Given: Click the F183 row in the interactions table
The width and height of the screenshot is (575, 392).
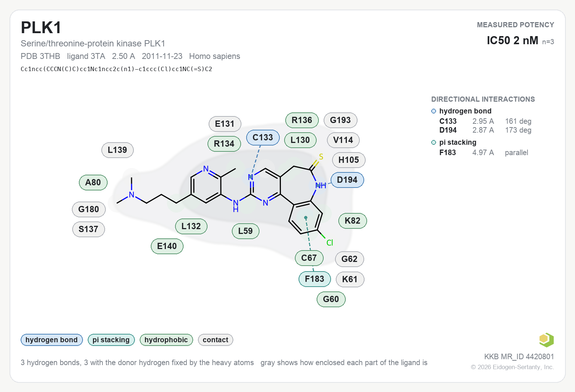Looking at the screenshot, I should tap(484, 153).
